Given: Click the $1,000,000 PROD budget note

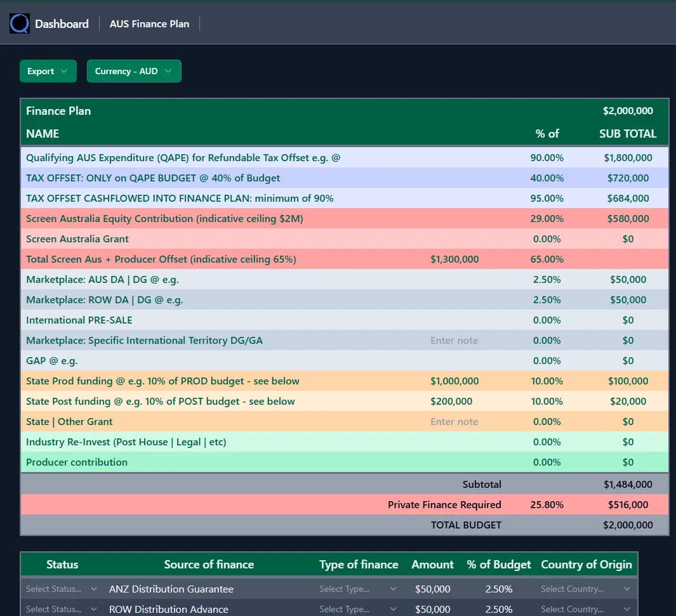Looking at the screenshot, I should tap(454, 381).
